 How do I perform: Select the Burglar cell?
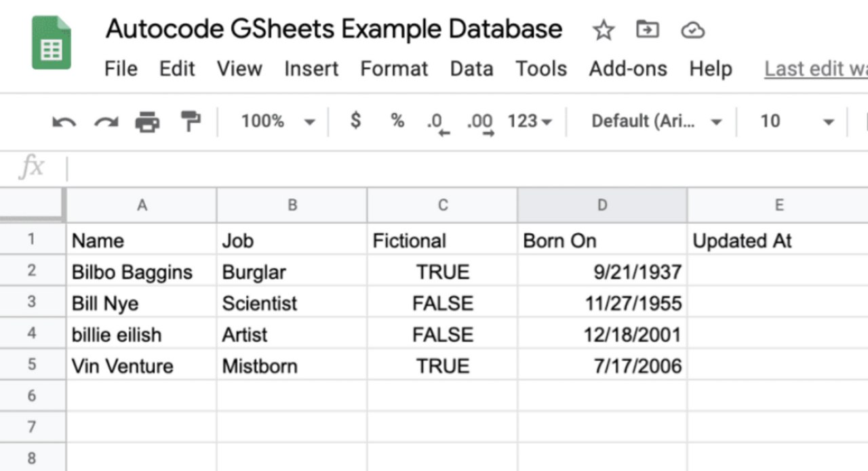tap(292, 271)
